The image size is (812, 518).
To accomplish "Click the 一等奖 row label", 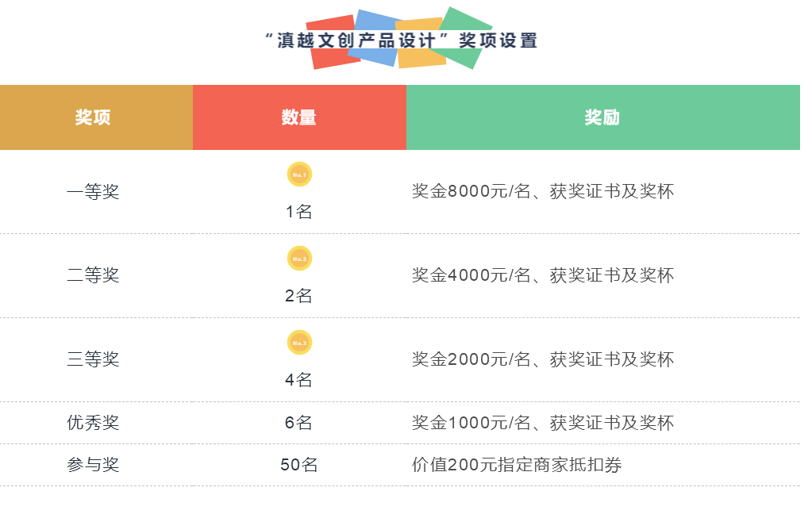I will [x=93, y=192].
